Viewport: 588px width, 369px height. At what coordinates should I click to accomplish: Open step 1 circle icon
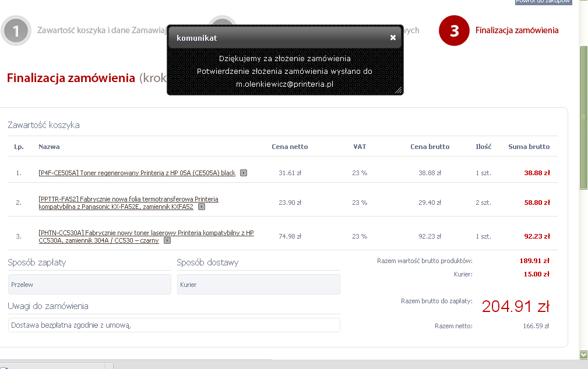[16, 31]
